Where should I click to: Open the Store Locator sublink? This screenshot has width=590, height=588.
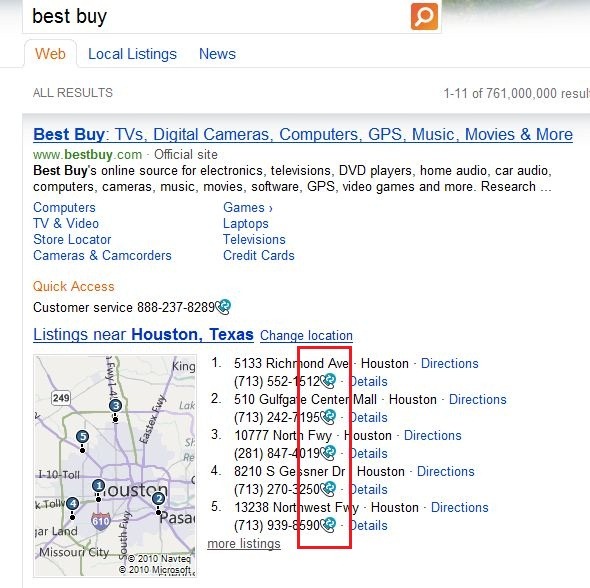click(x=72, y=240)
